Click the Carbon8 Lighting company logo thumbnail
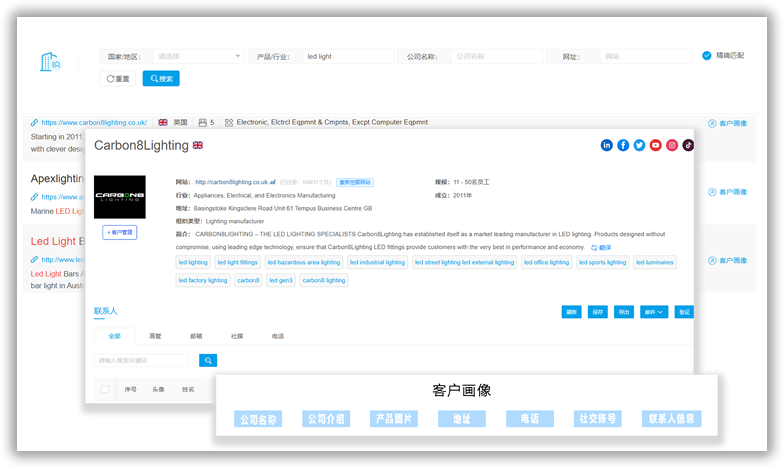784x468 pixels. click(120, 197)
